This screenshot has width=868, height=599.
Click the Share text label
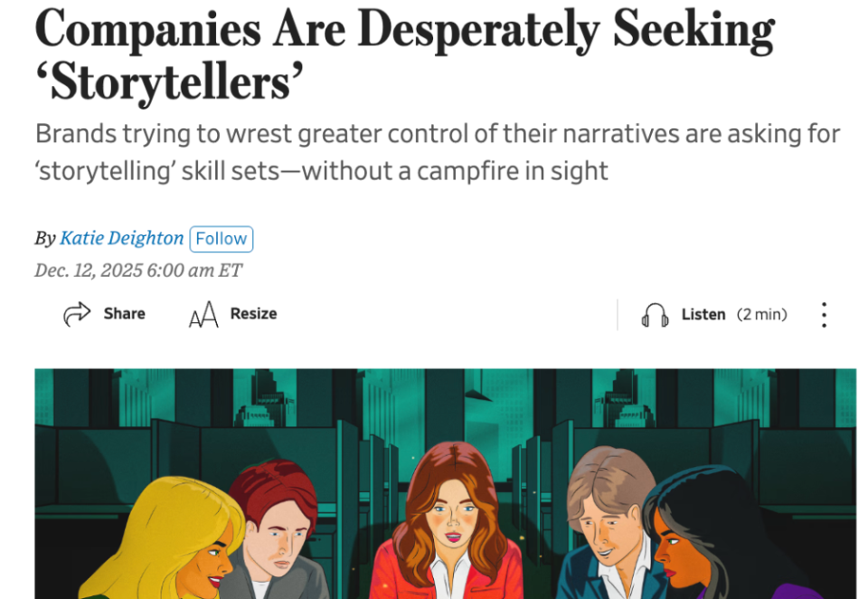pyautogui.click(x=124, y=314)
